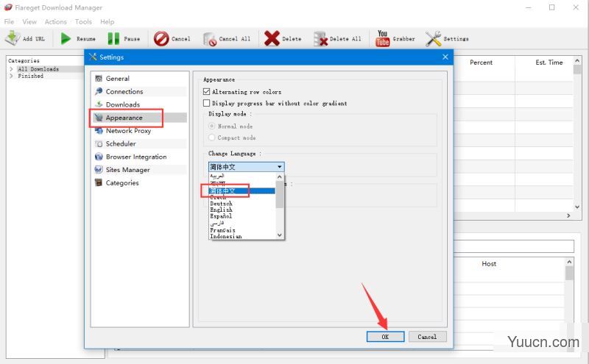
Task: Click the Est. Time column header
Action: 549,63
